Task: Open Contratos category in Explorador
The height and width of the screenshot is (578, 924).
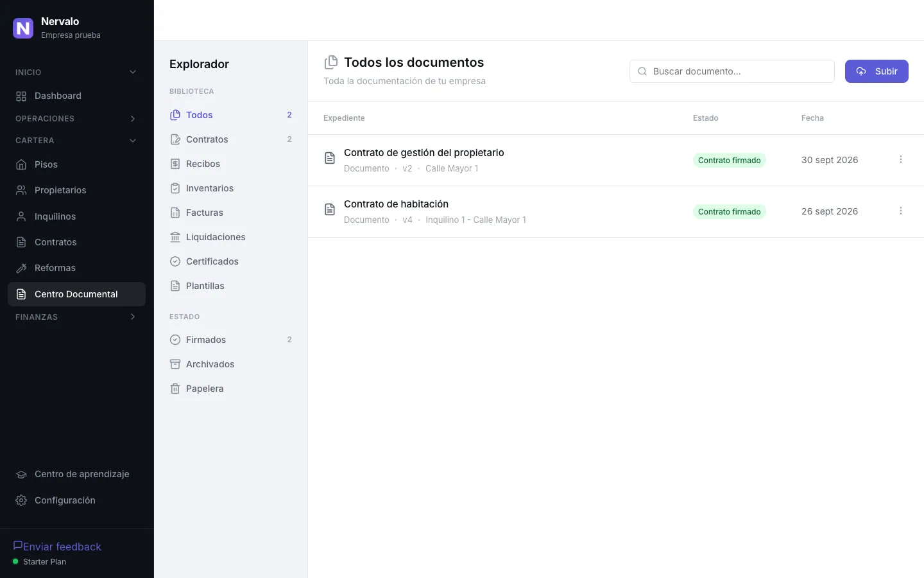Action: (x=230, y=139)
